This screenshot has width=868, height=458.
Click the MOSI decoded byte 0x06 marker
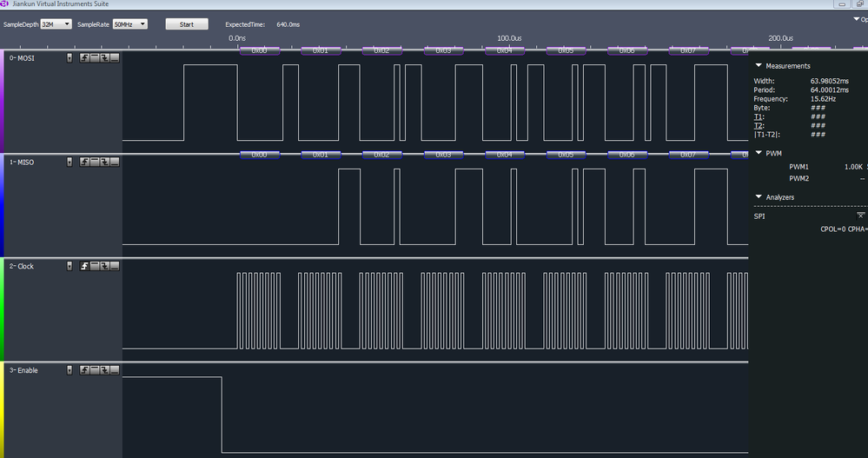(x=627, y=50)
